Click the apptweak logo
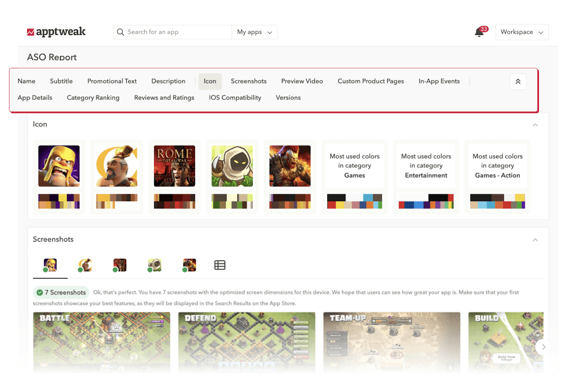This screenshot has width=576, height=392. [57, 32]
